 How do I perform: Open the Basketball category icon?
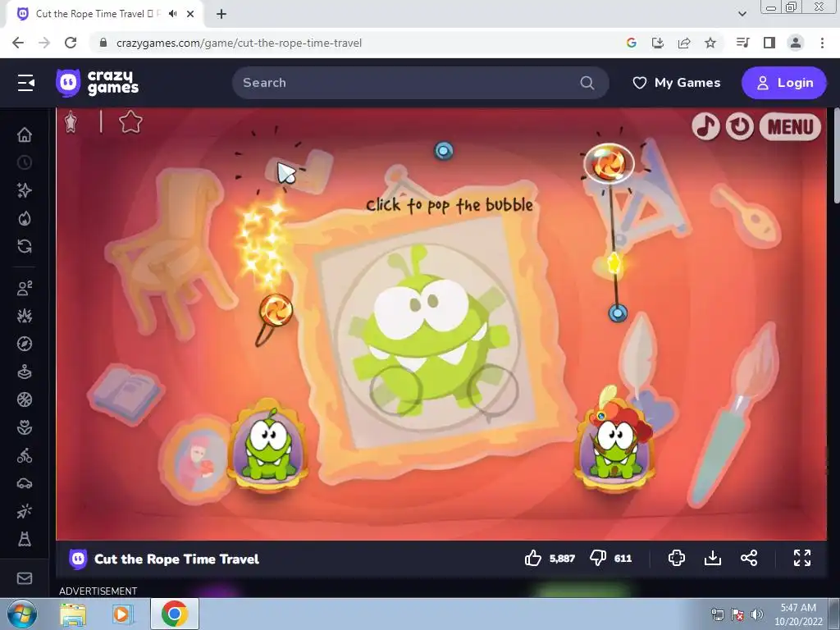tap(25, 399)
